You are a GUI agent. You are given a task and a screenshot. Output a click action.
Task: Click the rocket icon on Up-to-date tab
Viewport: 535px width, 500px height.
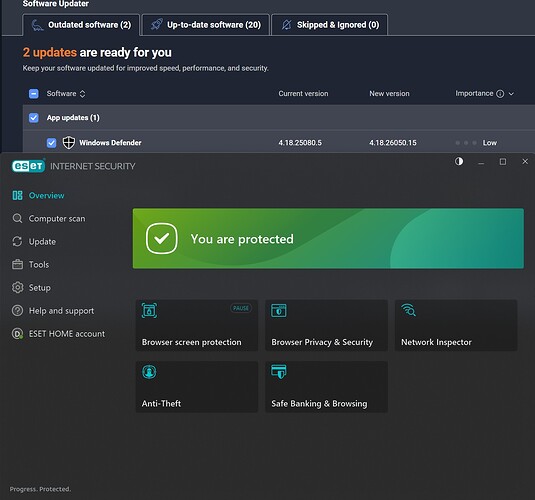coord(157,25)
